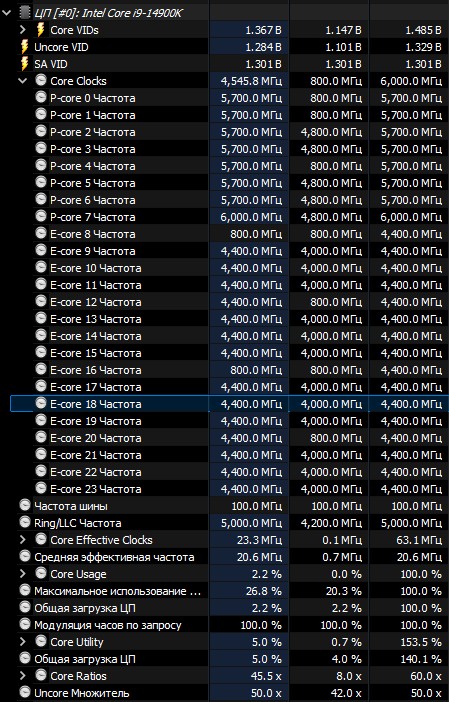This screenshot has height=702, width=449.
Task: Click the clock icon of P-core 4 Частота
Action: click(x=41, y=166)
